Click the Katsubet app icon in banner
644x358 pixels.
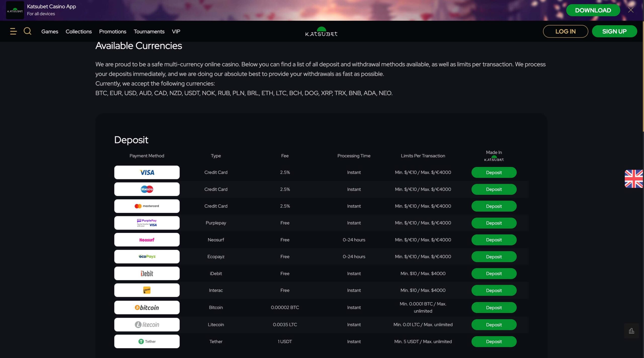pos(15,10)
